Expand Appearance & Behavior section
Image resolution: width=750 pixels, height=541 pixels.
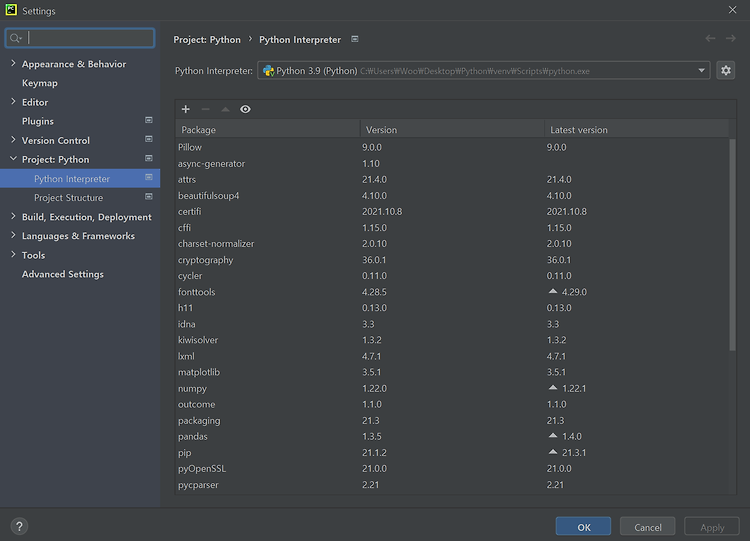pos(13,63)
